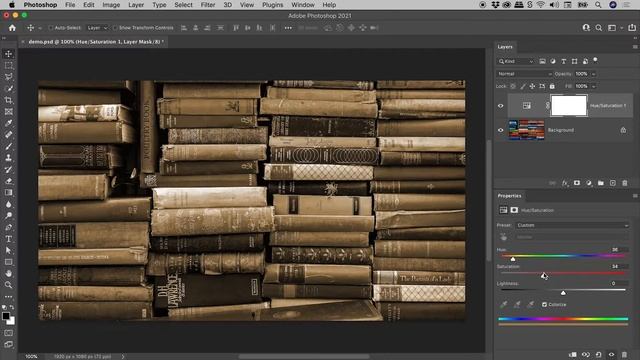Open the Auto-Select Layer dropdown
The height and width of the screenshot is (360, 640).
(x=97, y=28)
